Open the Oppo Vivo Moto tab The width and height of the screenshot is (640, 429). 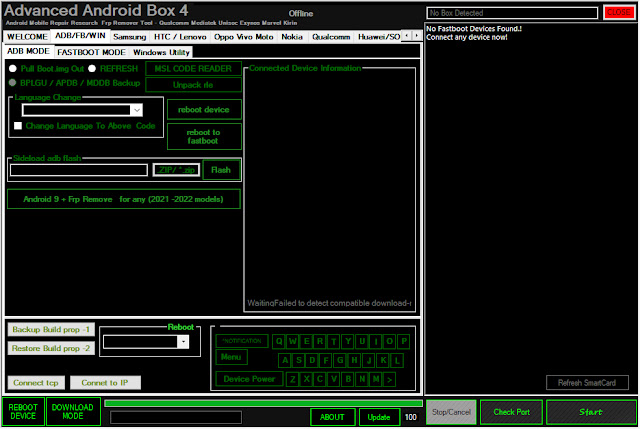[243, 37]
